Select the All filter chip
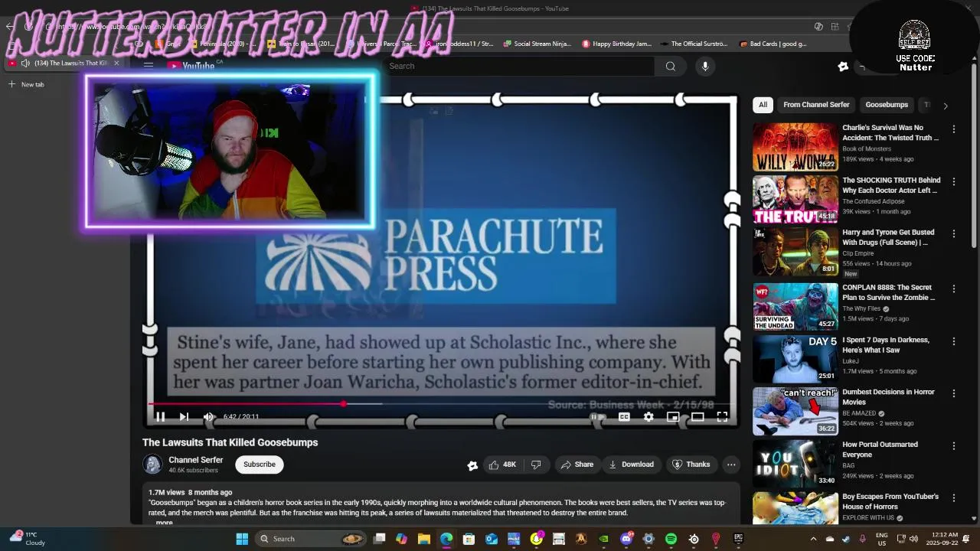Image resolution: width=980 pixels, height=551 pixels. [763, 105]
